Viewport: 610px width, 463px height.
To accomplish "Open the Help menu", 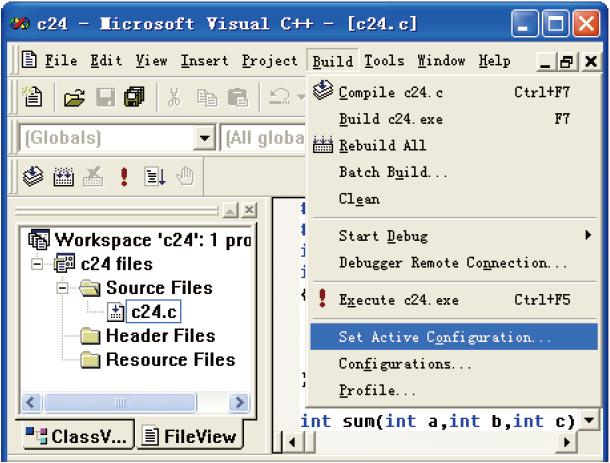I will [x=494, y=61].
